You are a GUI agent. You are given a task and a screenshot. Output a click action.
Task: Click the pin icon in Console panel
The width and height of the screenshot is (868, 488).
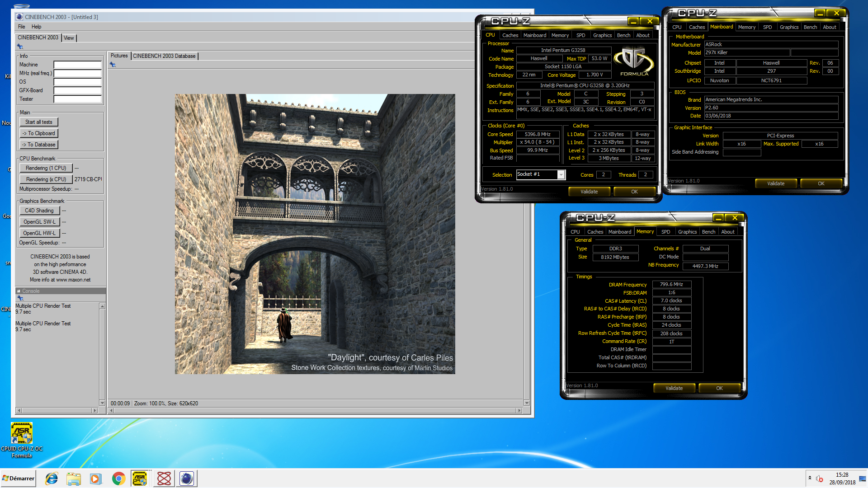[x=20, y=298]
